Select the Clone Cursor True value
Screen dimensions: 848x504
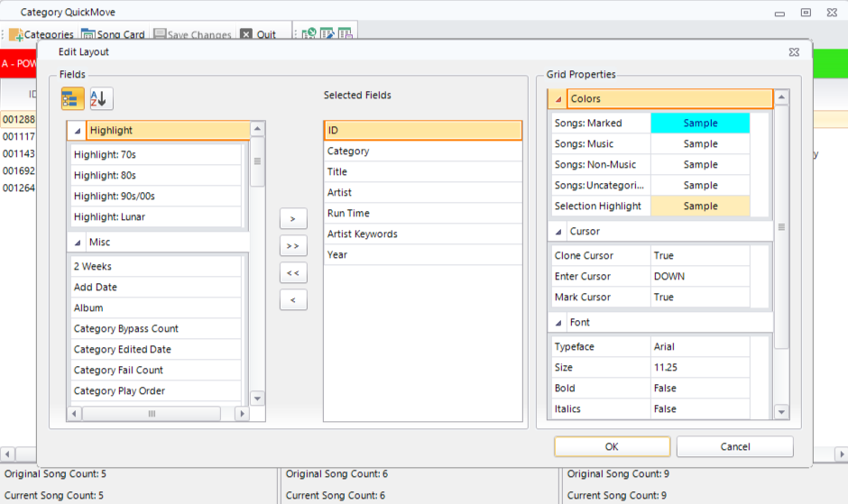(x=700, y=256)
